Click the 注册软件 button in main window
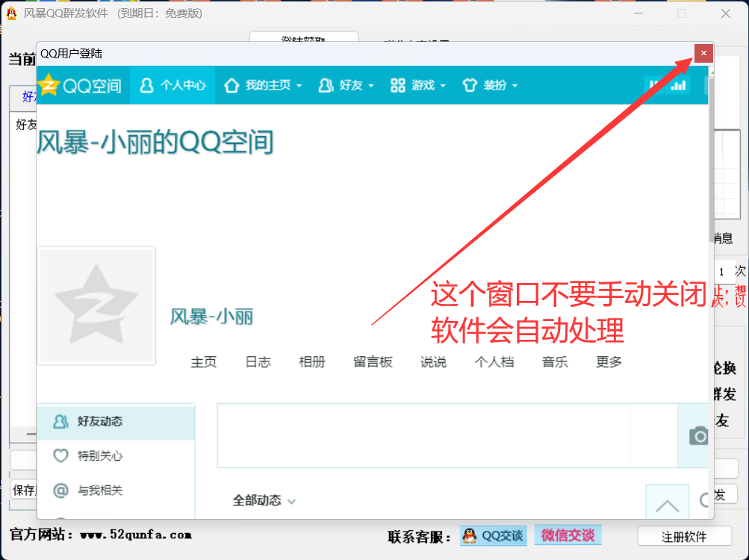Screen dimensions: 749x560 [x=684, y=537]
